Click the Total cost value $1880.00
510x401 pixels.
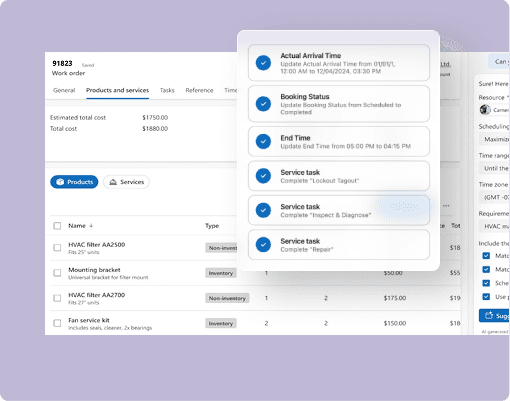pos(155,128)
